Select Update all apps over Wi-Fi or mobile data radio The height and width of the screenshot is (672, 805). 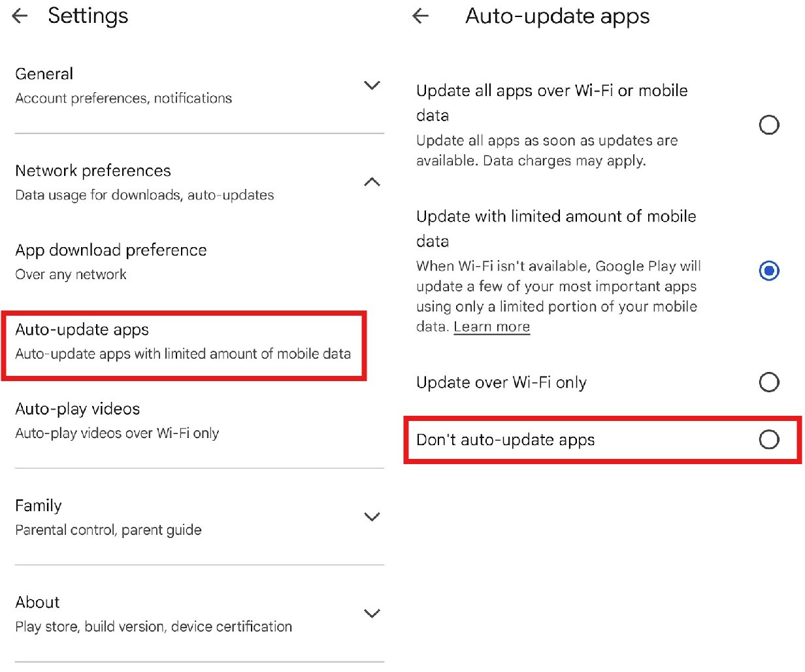(769, 125)
